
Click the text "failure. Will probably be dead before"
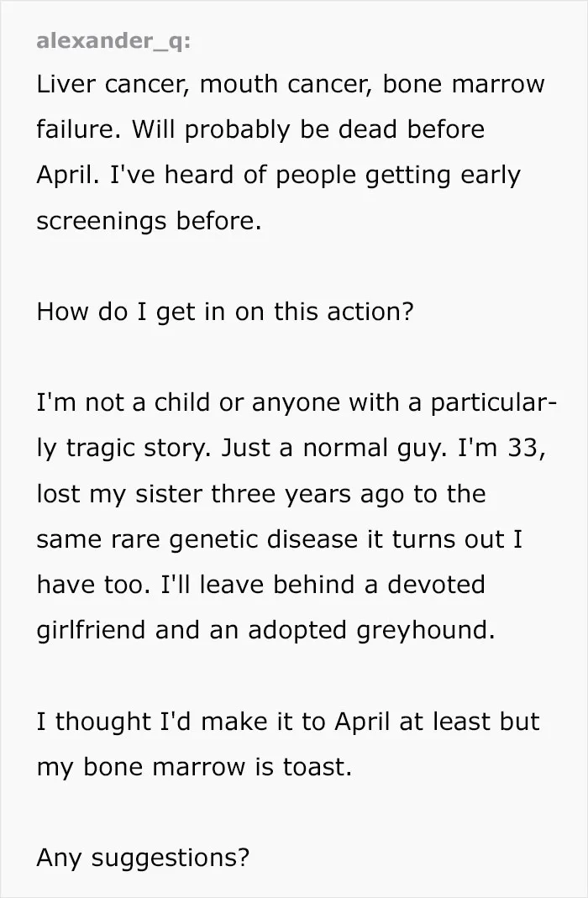[x=260, y=129]
